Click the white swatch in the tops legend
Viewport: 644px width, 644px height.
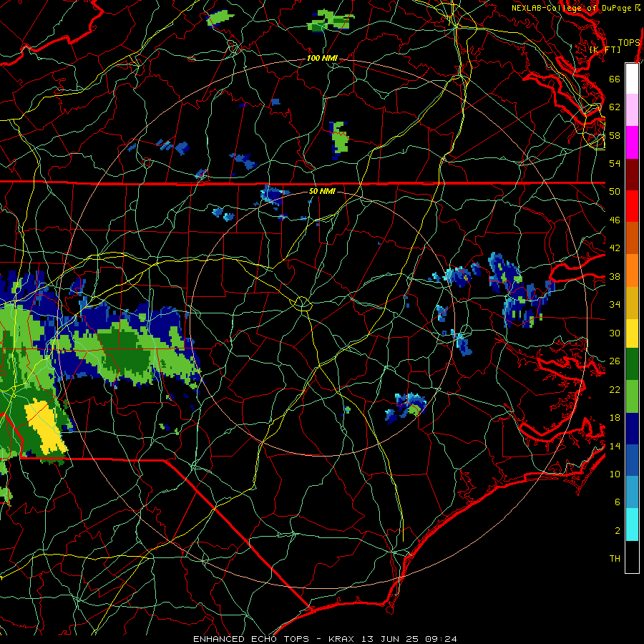(x=632, y=79)
